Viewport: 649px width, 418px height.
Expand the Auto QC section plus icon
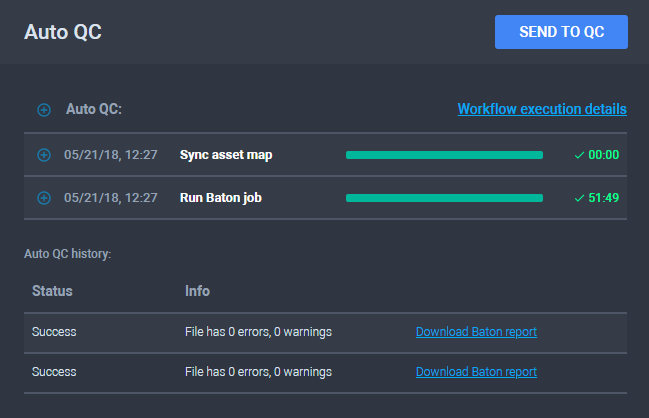(44, 109)
